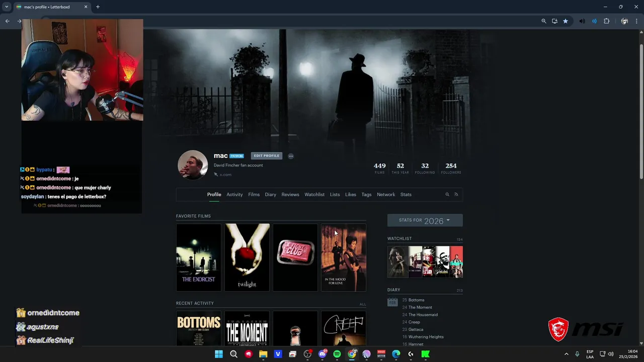Image resolution: width=644 pixels, height=362 pixels.
Task: Open the Twilight favorite poster
Action: tap(247, 257)
